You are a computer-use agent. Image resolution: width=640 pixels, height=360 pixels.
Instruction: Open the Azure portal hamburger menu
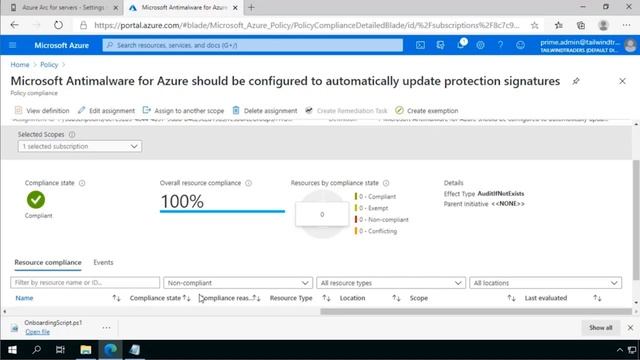[x=13, y=45]
